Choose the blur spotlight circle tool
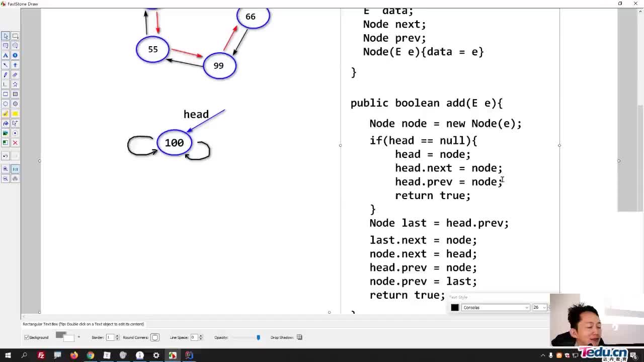 point(15,133)
